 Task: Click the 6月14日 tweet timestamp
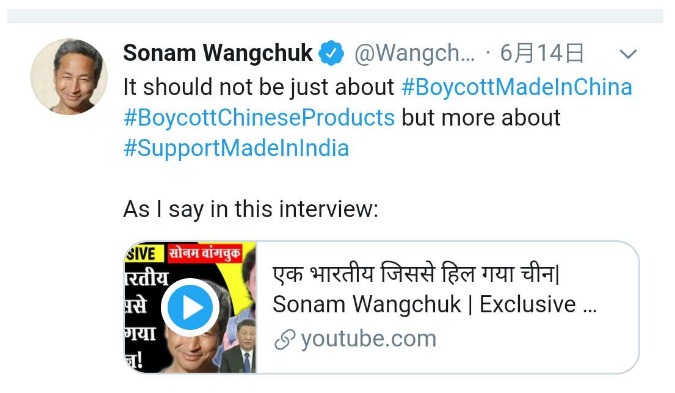pos(542,53)
